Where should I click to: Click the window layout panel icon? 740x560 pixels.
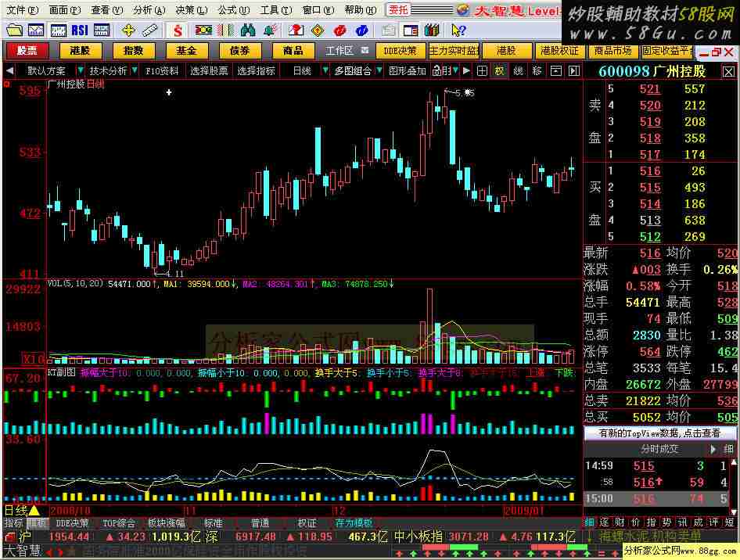pyautogui.click(x=410, y=31)
